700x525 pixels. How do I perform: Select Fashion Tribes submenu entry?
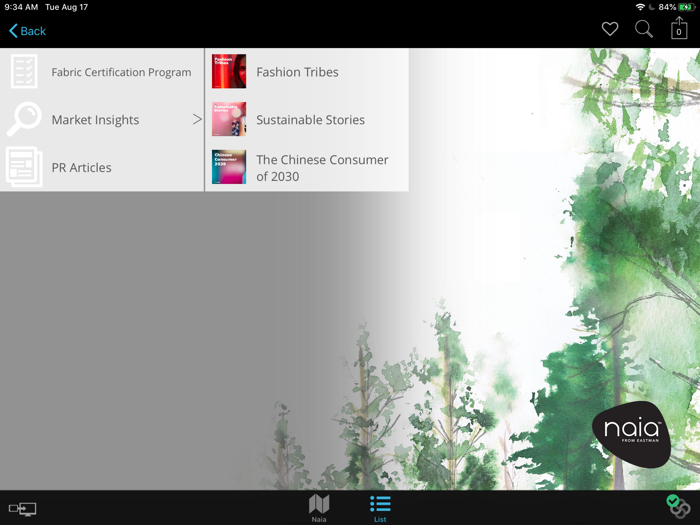(x=307, y=72)
